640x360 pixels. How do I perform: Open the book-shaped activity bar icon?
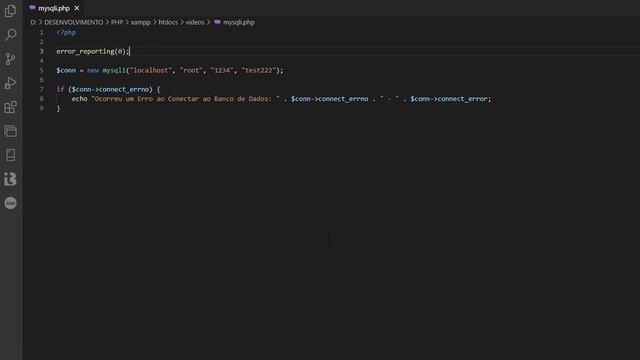point(11,155)
